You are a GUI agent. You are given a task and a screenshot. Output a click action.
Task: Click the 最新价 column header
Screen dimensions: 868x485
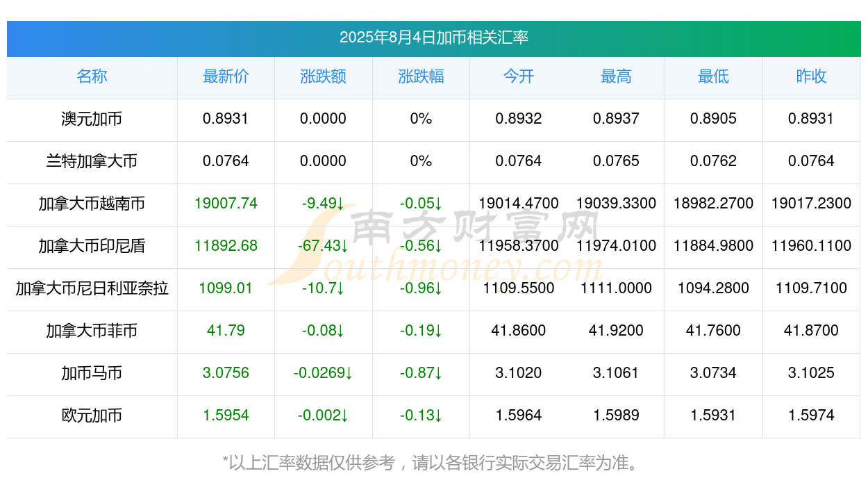(226, 76)
